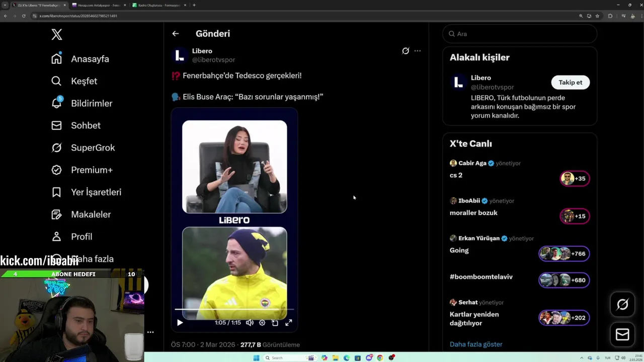Click the 277,7 B Görüntüleme view count
Screen dimensions: 644x362
(270, 345)
